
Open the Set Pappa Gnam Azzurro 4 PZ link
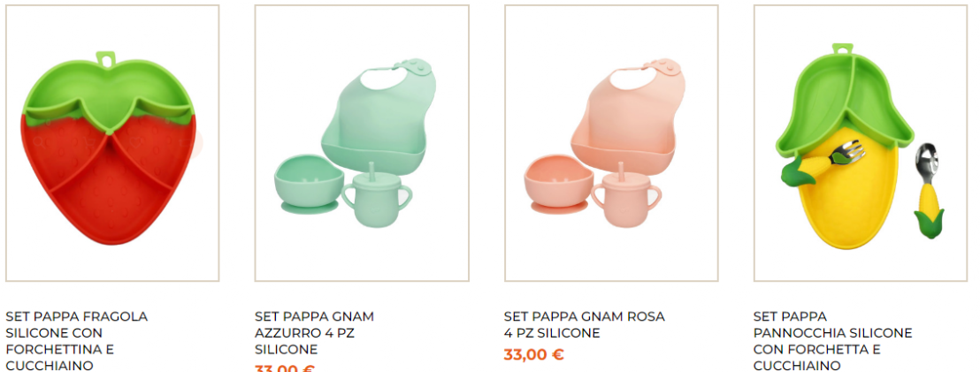tap(314, 332)
